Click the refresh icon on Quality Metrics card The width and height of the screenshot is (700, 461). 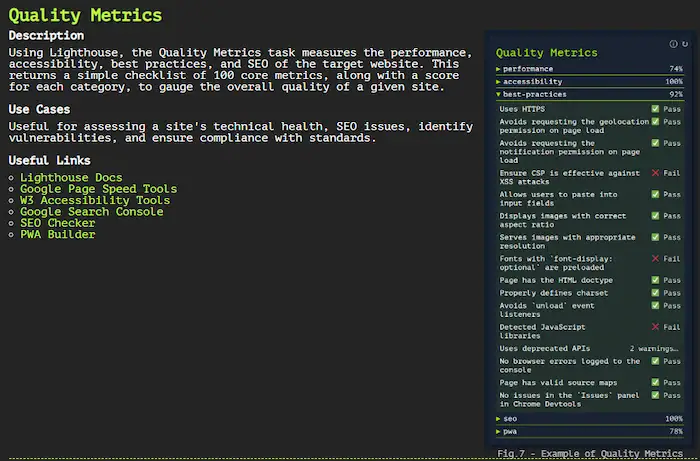(684, 44)
